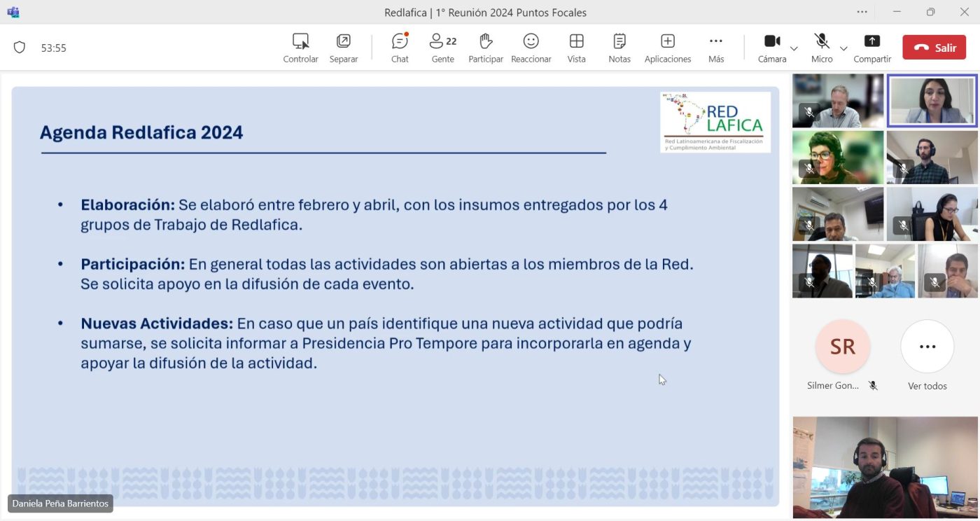Toggle the Micro mute state
This screenshot has height=521, width=980.
tap(821, 48)
